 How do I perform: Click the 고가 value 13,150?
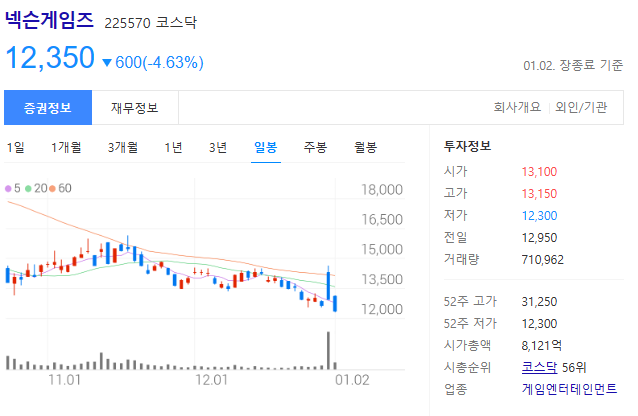[539, 194]
